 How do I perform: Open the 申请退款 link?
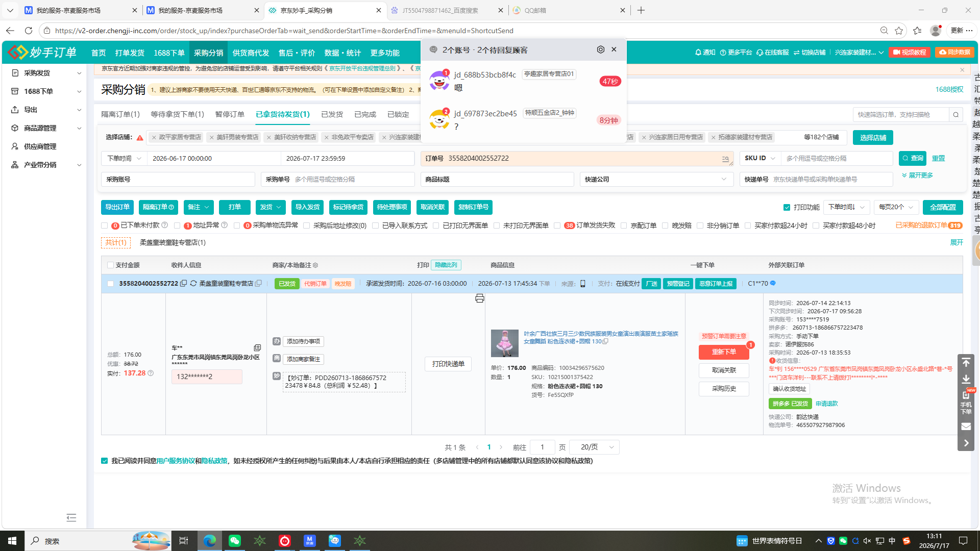pyautogui.click(x=827, y=404)
